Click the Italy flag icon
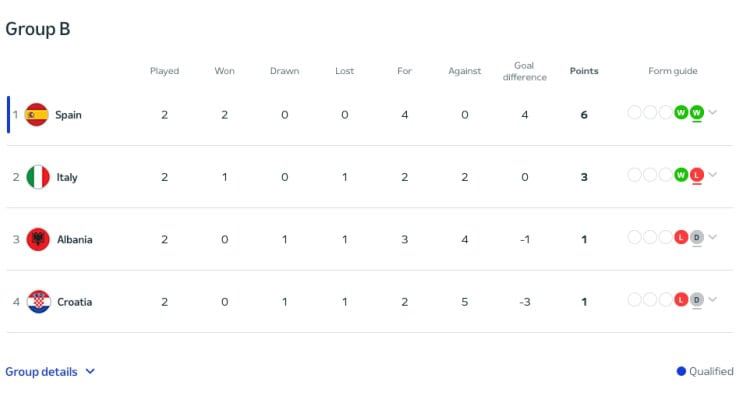Screen dimensions: 740x400 (37, 177)
